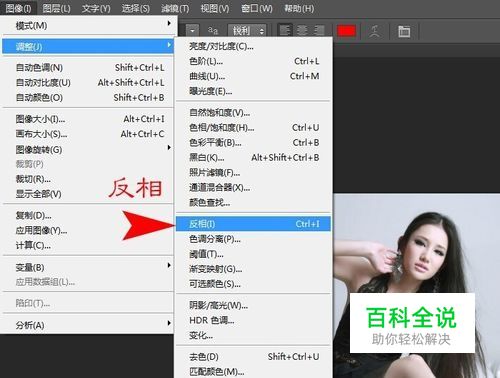Screen dimensions: 500x378
Task: Select 亮度/对比度(C)... adjustment
Action: pyautogui.click(x=253, y=46)
